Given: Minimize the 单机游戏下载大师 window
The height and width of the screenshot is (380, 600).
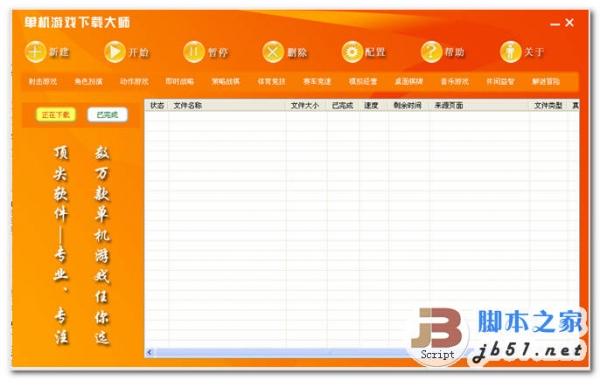Looking at the screenshot, I should [x=555, y=24].
